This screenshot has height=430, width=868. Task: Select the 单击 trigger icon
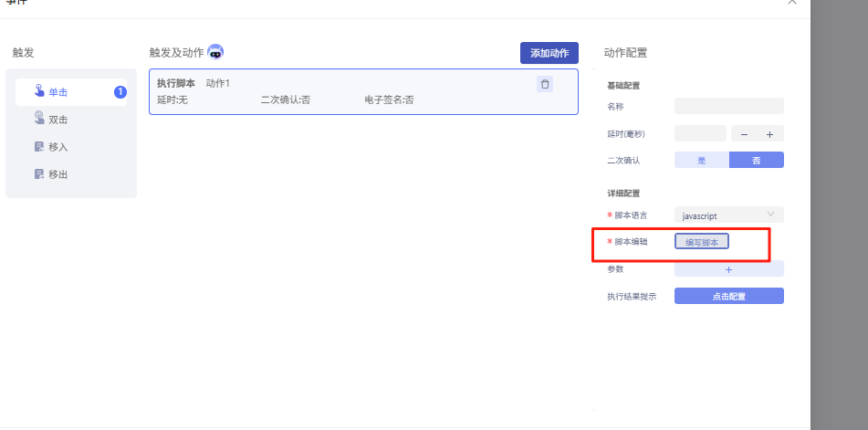[38, 91]
